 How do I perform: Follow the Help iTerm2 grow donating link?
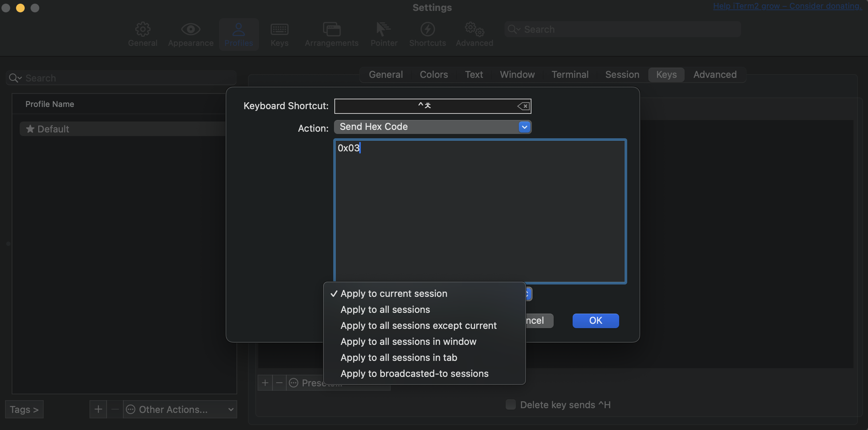click(787, 6)
